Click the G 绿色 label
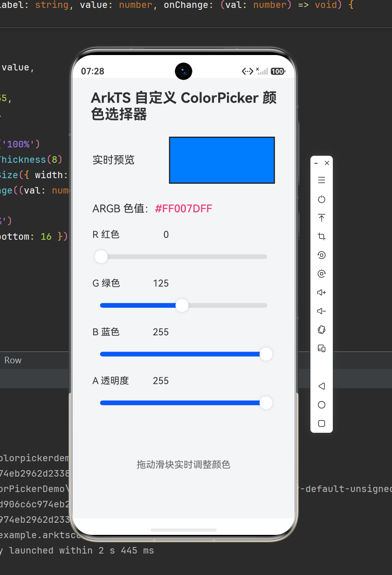 pos(106,283)
